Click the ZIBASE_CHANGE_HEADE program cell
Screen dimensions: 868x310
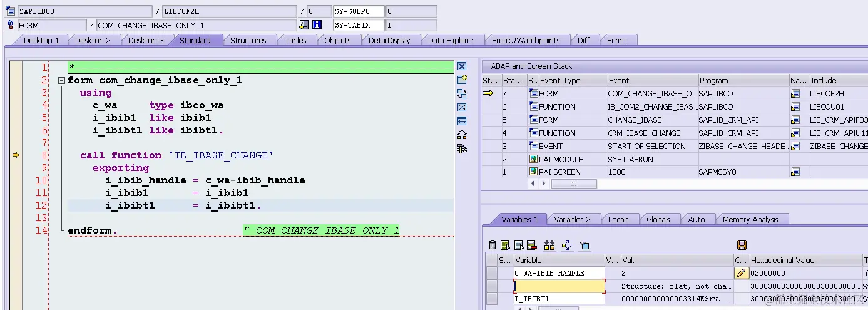[x=743, y=146]
